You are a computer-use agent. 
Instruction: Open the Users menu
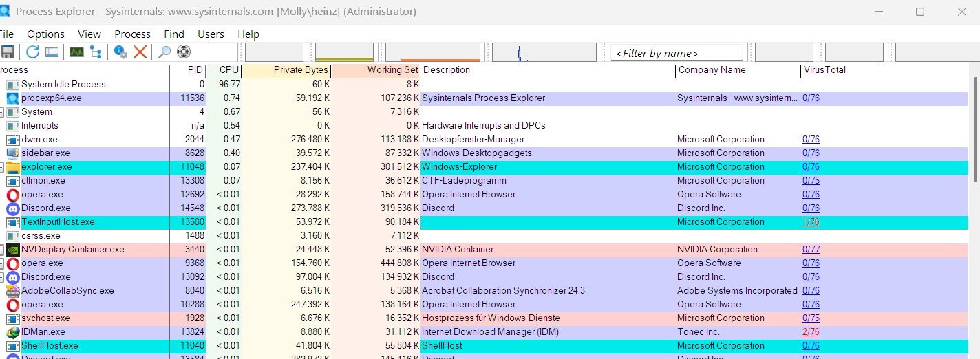coord(211,34)
